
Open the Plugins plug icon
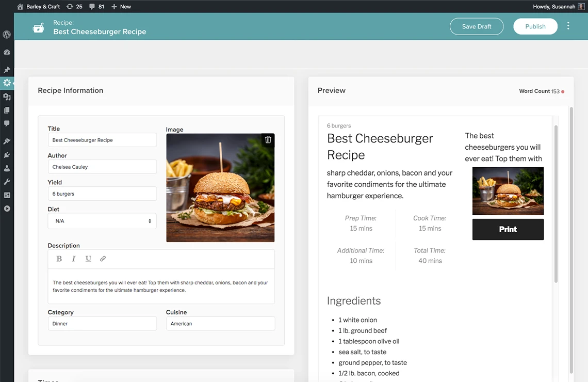tap(7, 154)
